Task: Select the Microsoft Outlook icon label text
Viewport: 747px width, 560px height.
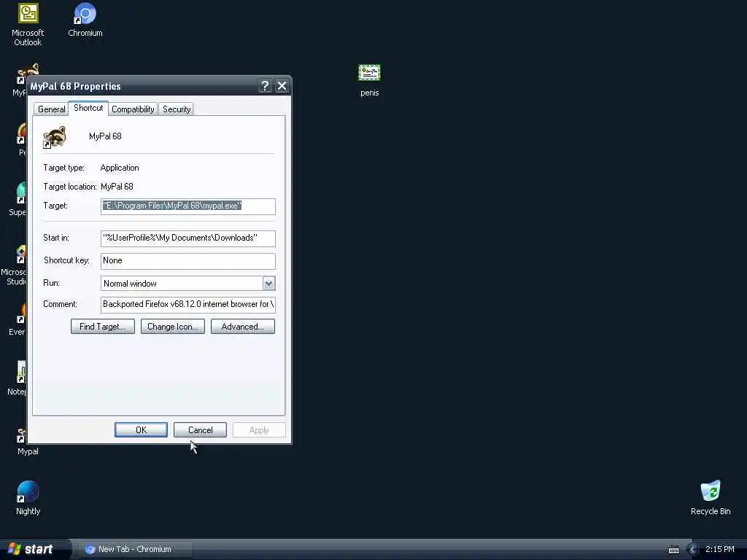Action: point(28,38)
